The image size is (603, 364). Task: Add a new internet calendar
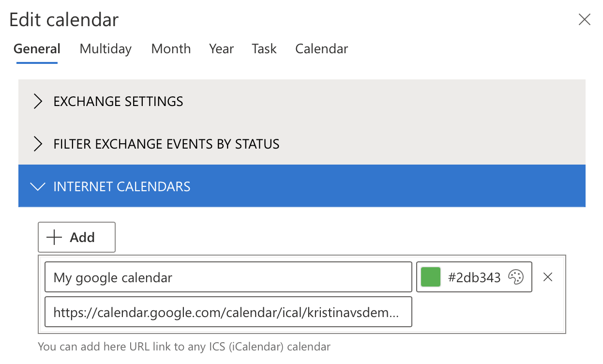(x=76, y=237)
